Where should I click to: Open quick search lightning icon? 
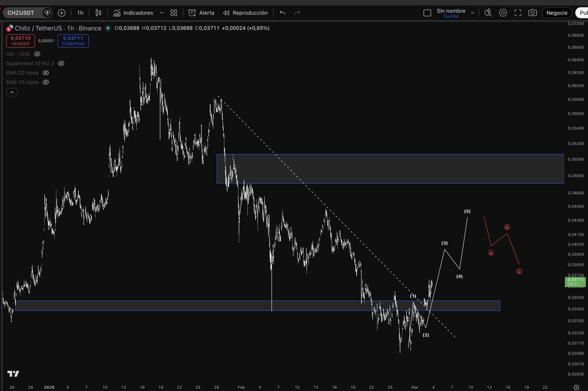(488, 13)
